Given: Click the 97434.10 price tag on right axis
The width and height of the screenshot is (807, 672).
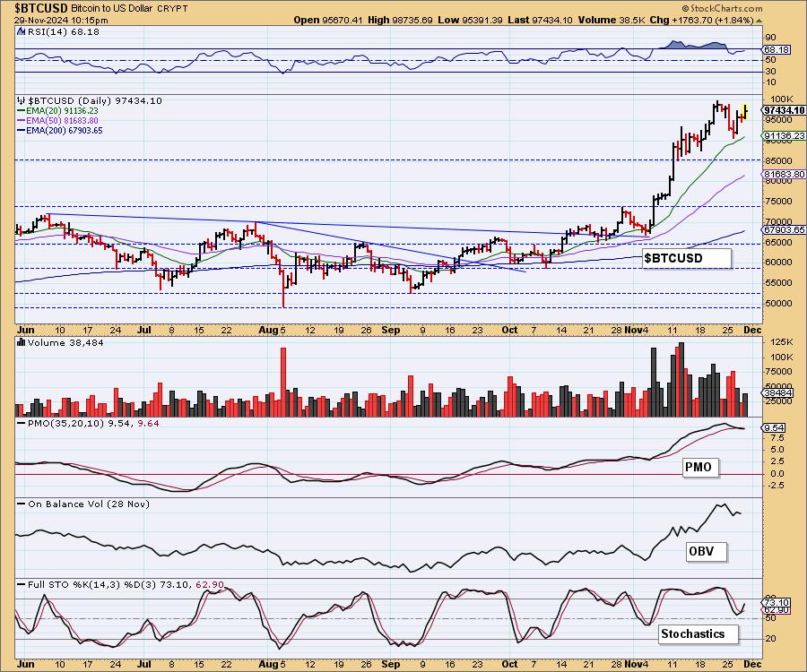Looking at the screenshot, I should (784, 110).
